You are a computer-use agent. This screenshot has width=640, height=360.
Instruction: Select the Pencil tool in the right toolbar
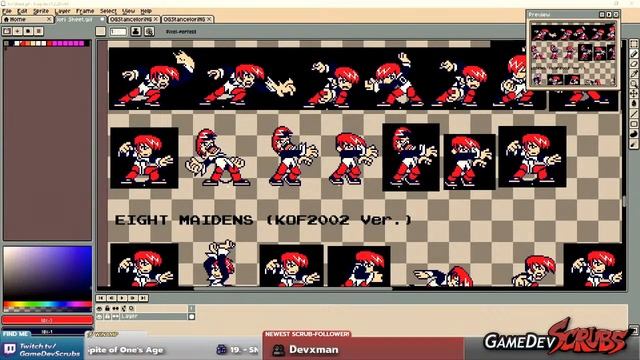click(x=633, y=54)
